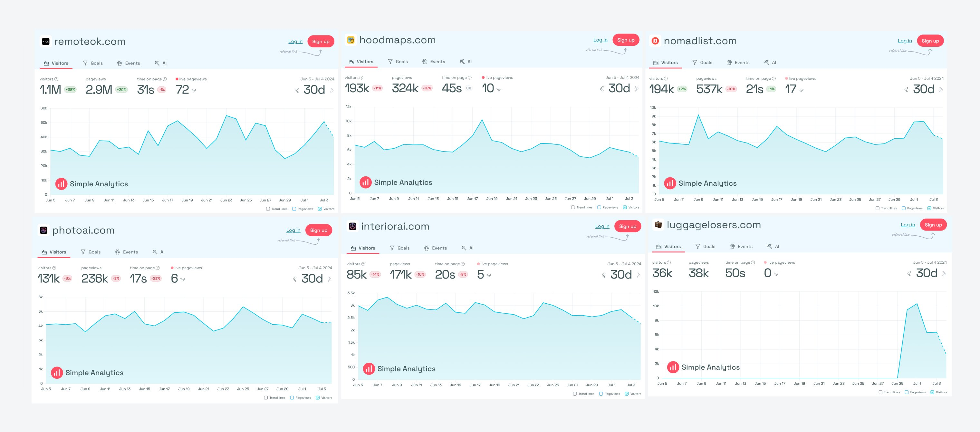
Task: Expand live pageviews dropdown showing 6
Action: 183,280
